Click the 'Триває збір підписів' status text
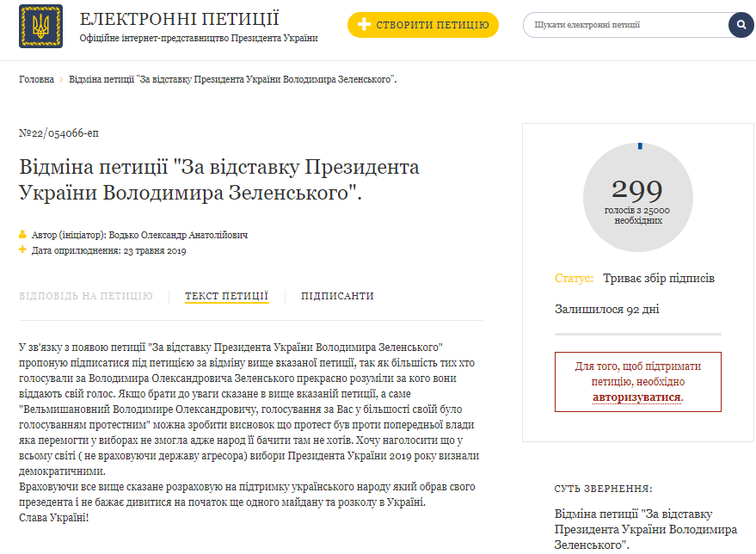The height and width of the screenshot is (554, 756). click(659, 279)
